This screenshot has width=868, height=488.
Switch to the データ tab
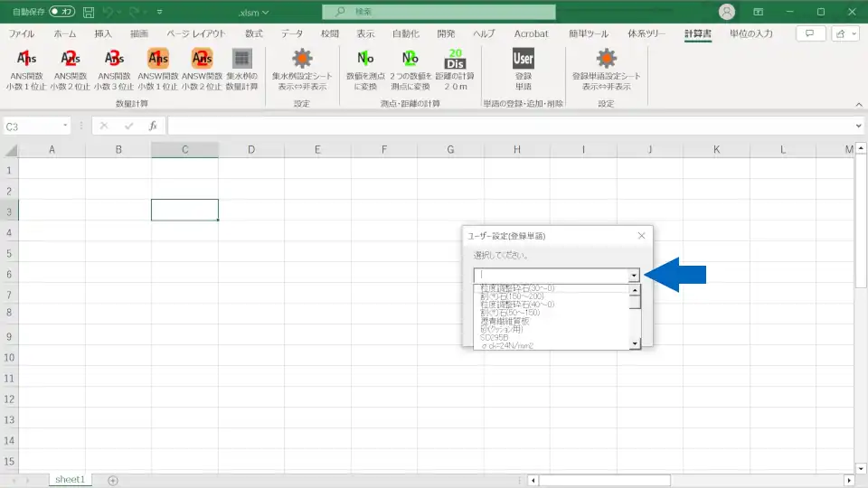click(x=292, y=33)
